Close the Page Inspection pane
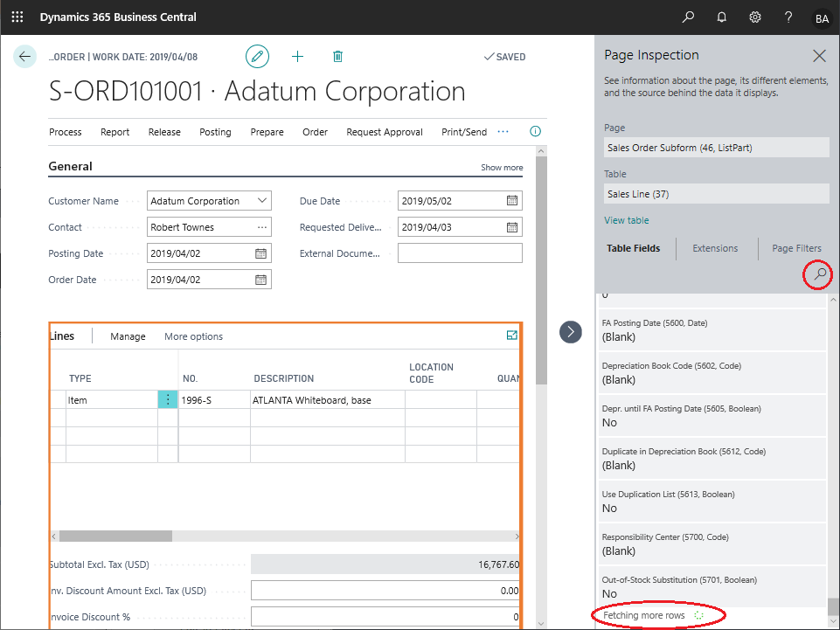Screen dimensions: 840x630 (819, 55)
